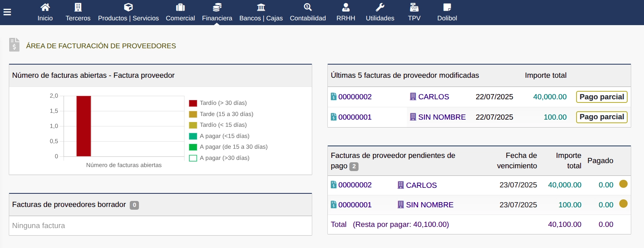Open Bancos | Cajas bank icon

pyautogui.click(x=261, y=7)
